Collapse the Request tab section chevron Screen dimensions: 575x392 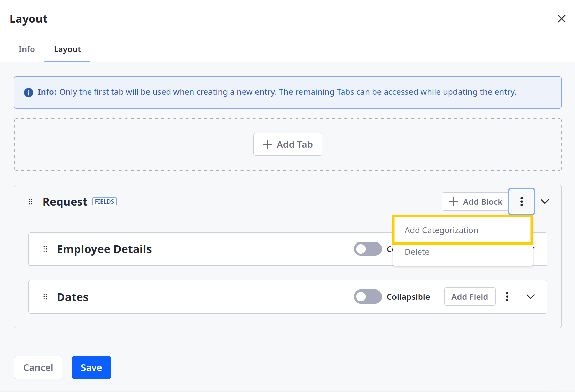coord(545,202)
